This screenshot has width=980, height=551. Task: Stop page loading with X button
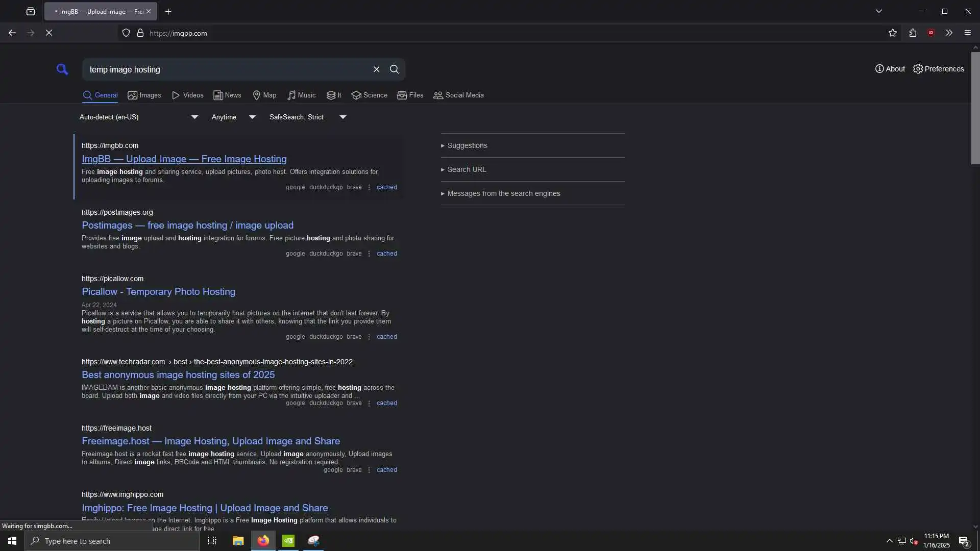(x=49, y=33)
